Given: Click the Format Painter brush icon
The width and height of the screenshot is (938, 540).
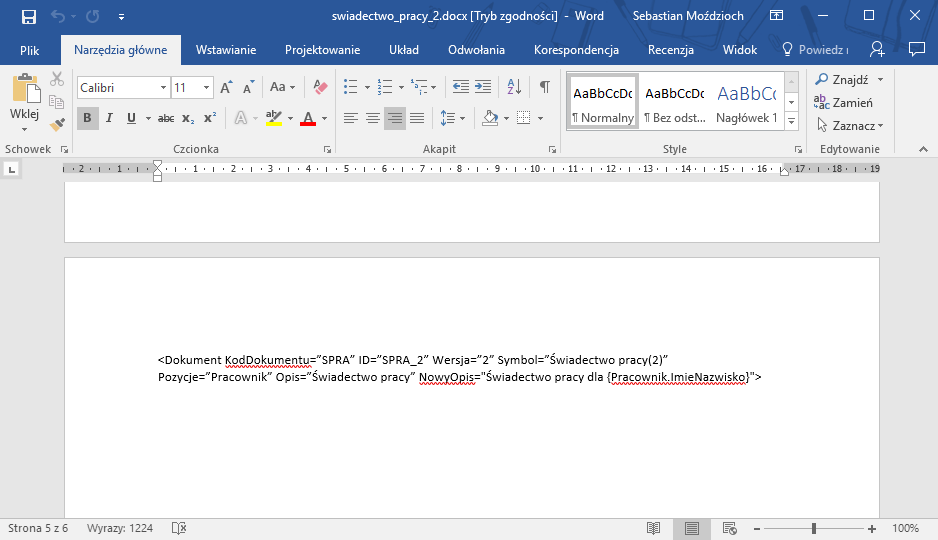Looking at the screenshot, I should coord(57,124).
